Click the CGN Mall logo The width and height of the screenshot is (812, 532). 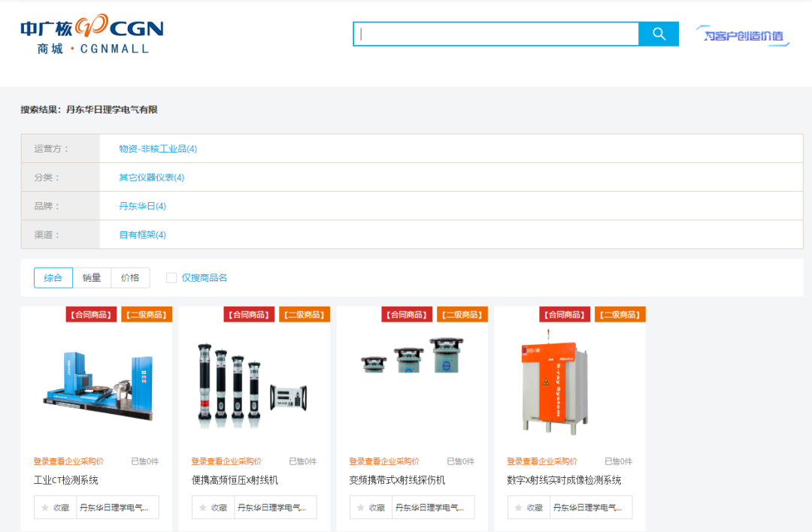click(x=92, y=34)
